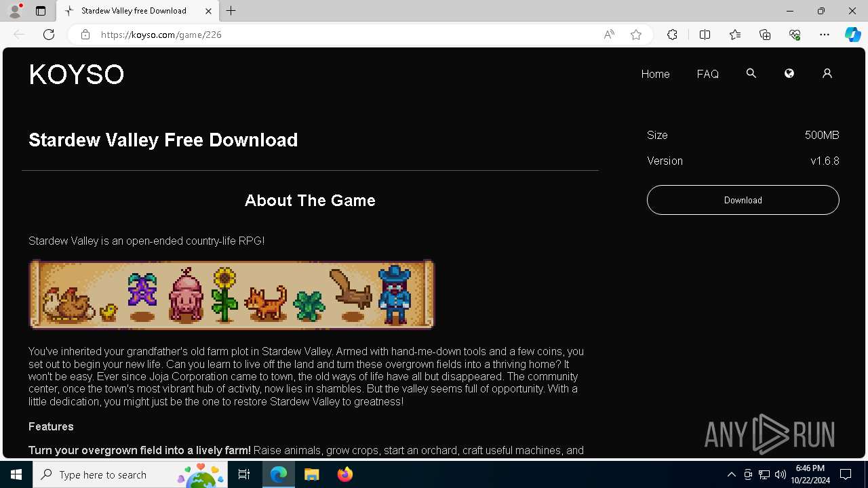Open the language globe selector
The width and height of the screenshot is (868, 488).
point(789,73)
